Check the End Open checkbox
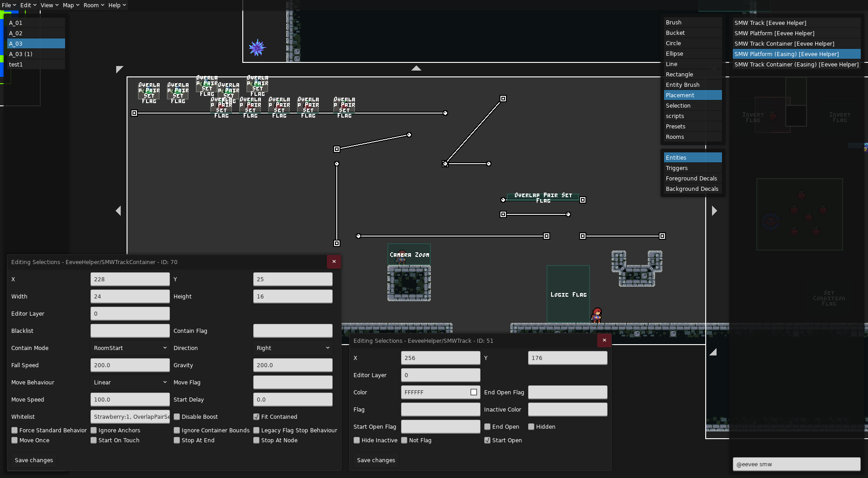Screen dimensions: 868x478 [x=487, y=427]
